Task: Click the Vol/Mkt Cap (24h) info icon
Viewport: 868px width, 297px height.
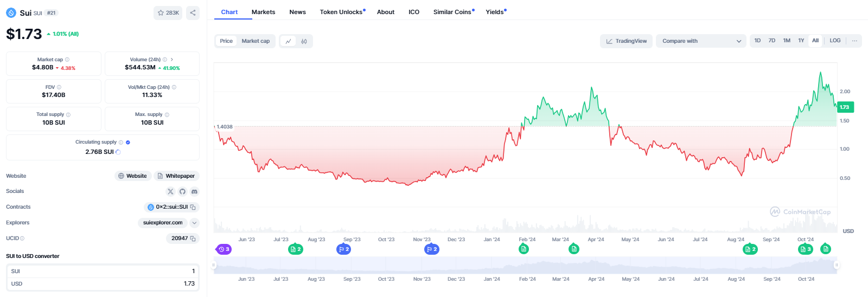Action: 174,87
